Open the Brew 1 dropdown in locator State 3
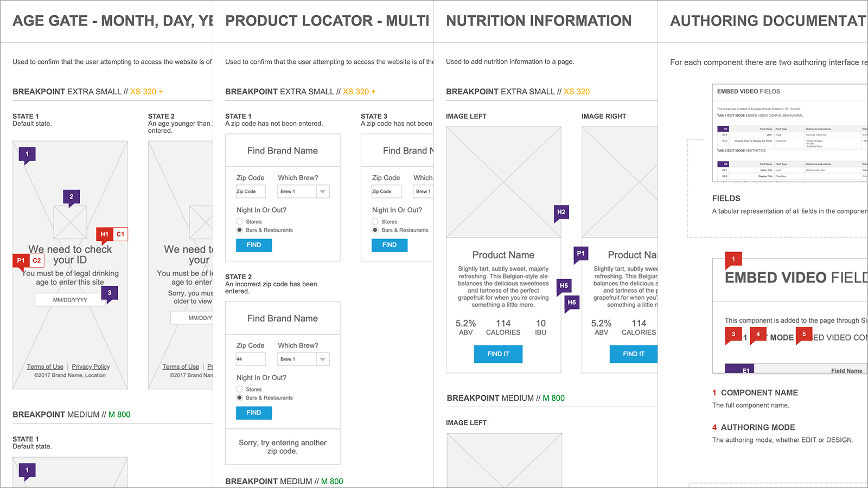Viewport: 868px width, 488px height. click(x=423, y=191)
